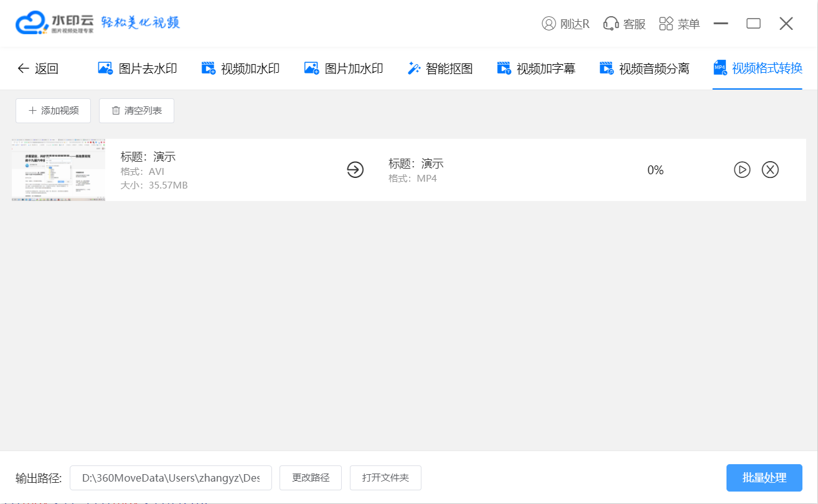The image size is (818, 504).
Task: Open the 智能抠图 tab
Action: click(440, 68)
